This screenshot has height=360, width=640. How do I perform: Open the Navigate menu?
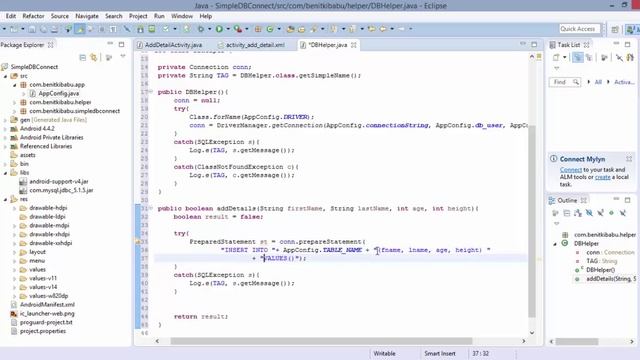(x=87, y=16)
